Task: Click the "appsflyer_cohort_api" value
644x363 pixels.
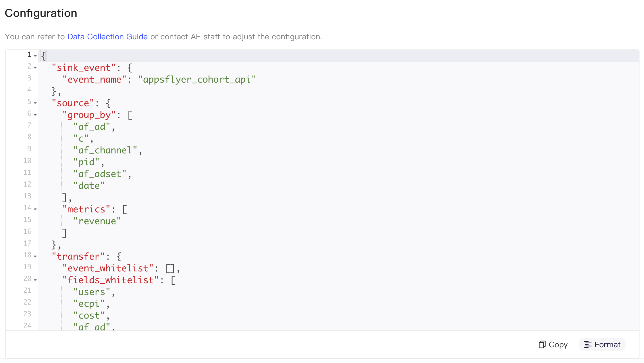Action: point(197,80)
